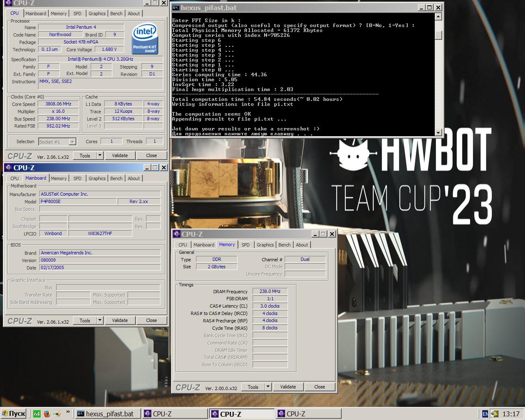Minimize the Memory CPU-Z window

[x=315, y=234]
